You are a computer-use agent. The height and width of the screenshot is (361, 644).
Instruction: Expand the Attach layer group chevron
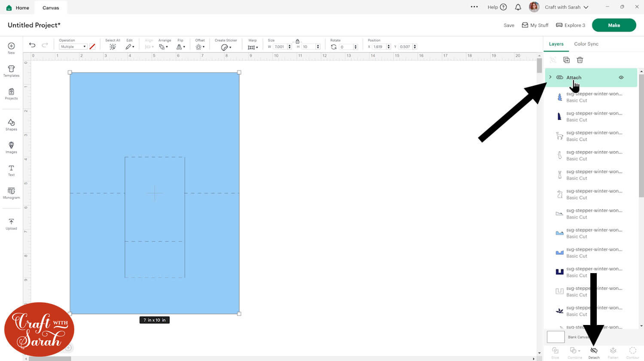pos(550,77)
